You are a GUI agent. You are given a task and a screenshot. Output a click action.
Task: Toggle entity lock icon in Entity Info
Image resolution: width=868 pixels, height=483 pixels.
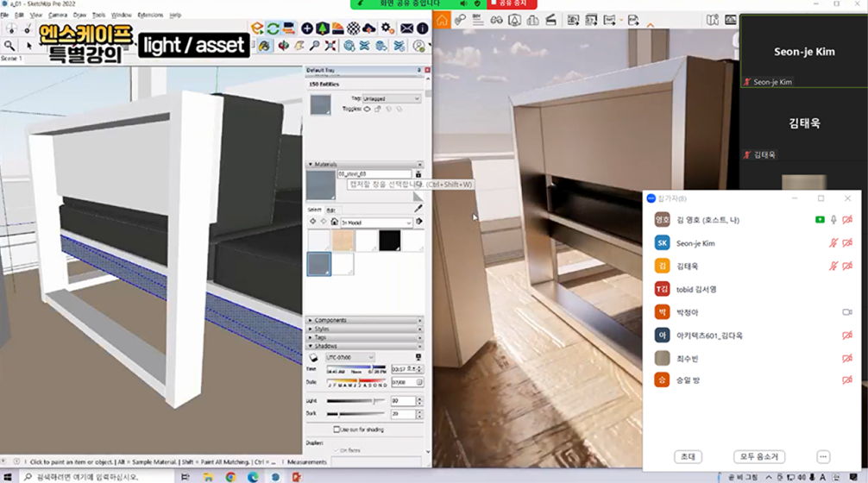pyautogui.click(x=378, y=109)
